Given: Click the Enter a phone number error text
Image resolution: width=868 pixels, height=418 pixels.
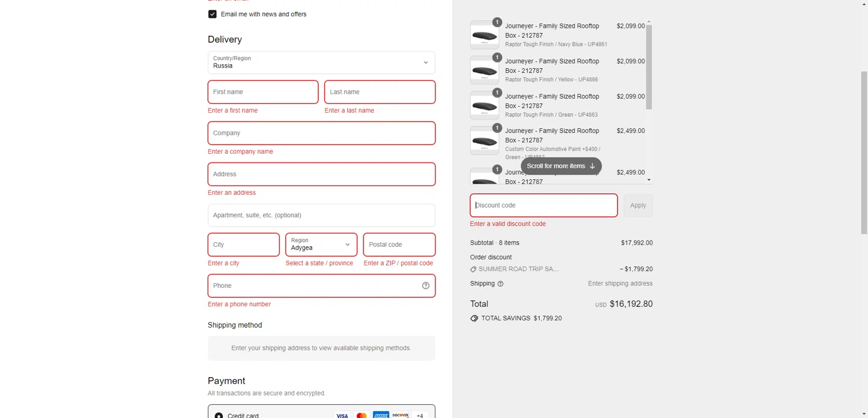Looking at the screenshot, I should point(239,304).
